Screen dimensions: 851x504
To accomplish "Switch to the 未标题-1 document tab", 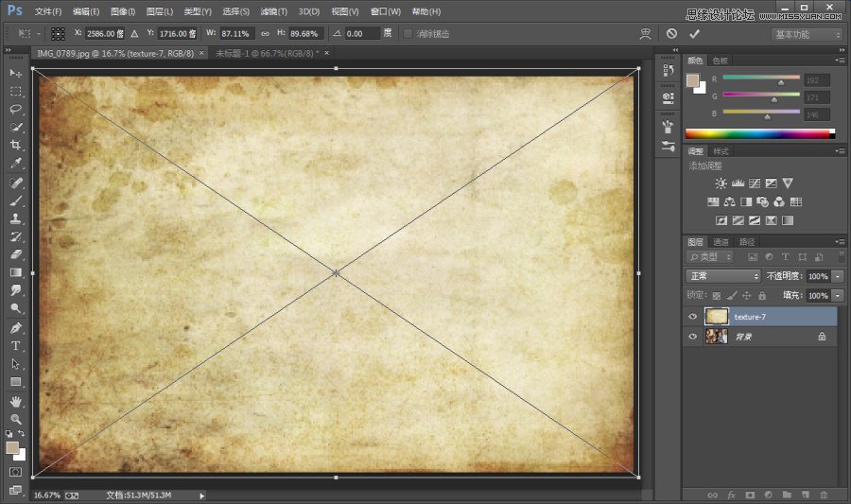I will [267, 53].
